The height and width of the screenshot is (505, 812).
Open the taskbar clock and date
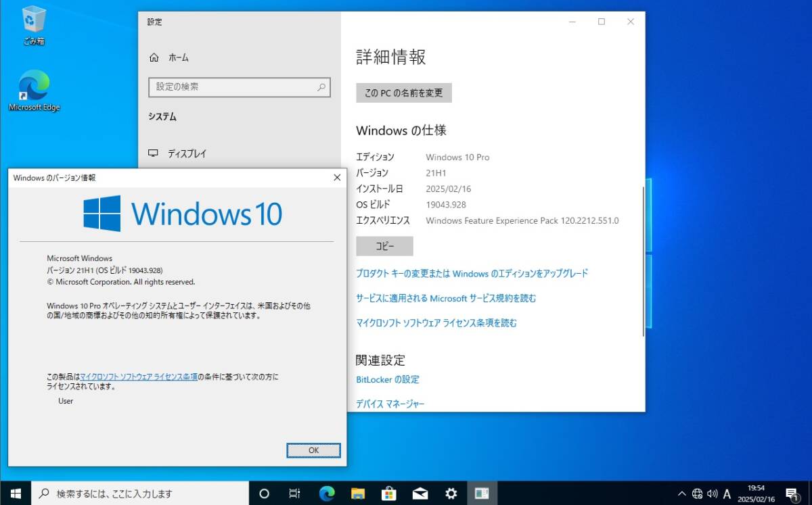pyautogui.click(x=757, y=493)
